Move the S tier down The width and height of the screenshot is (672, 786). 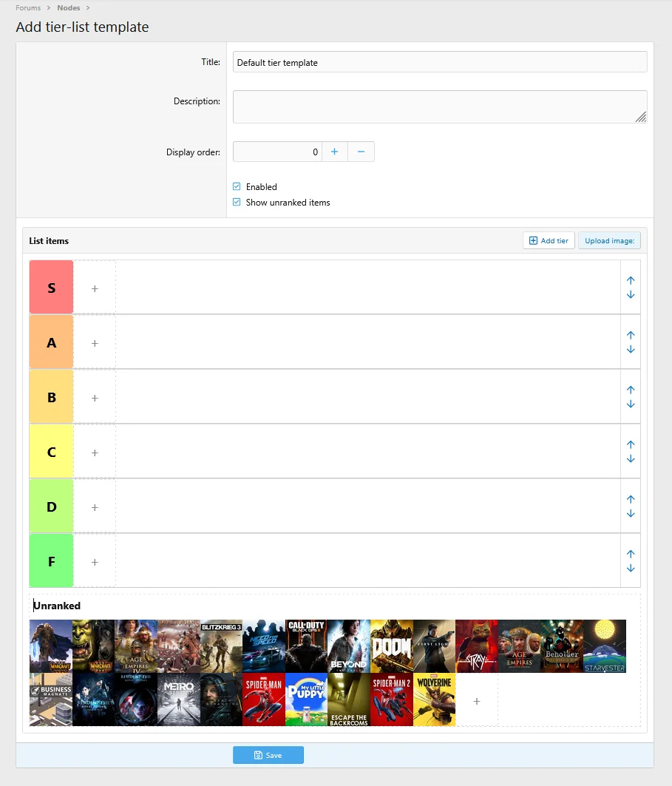(631, 295)
